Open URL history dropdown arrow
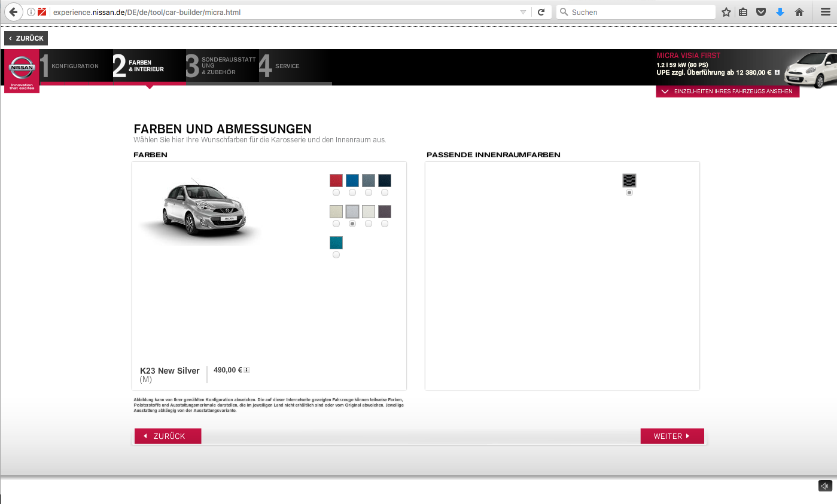 point(523,12)
